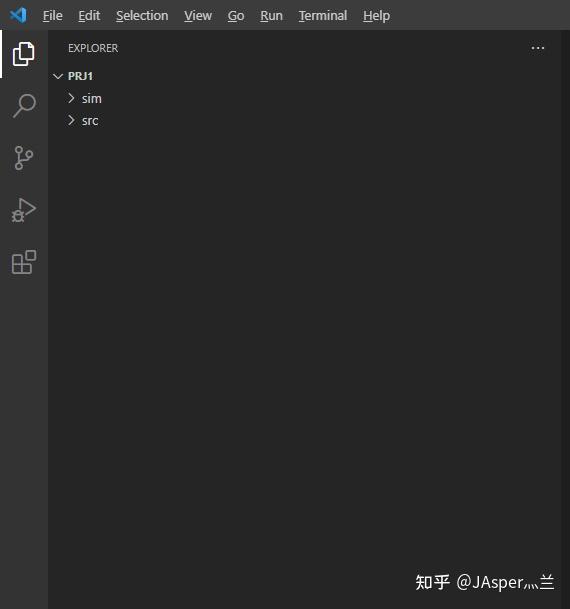Image resolution: width=570 pixels, height=609 pixels.
Task: Open the Search view icon
Action: pos(24,105)
